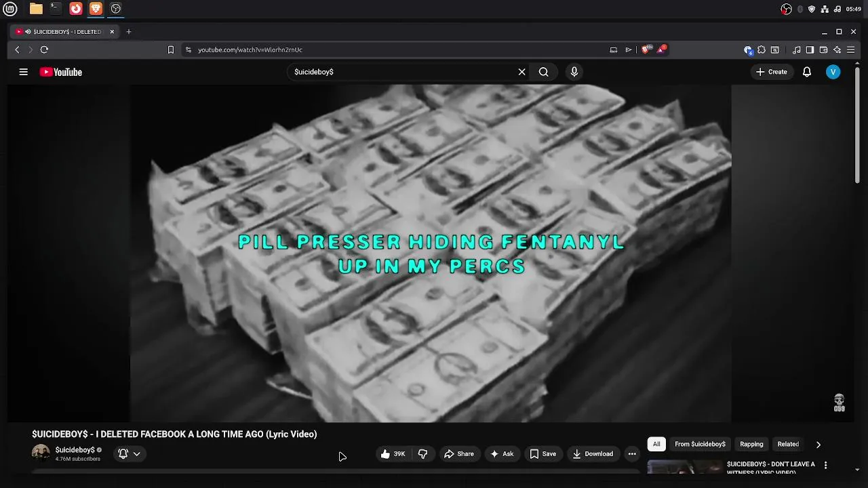Bookmark this page in address bar
This screenshot has height=488, width=868.
(x=171, y=49)
